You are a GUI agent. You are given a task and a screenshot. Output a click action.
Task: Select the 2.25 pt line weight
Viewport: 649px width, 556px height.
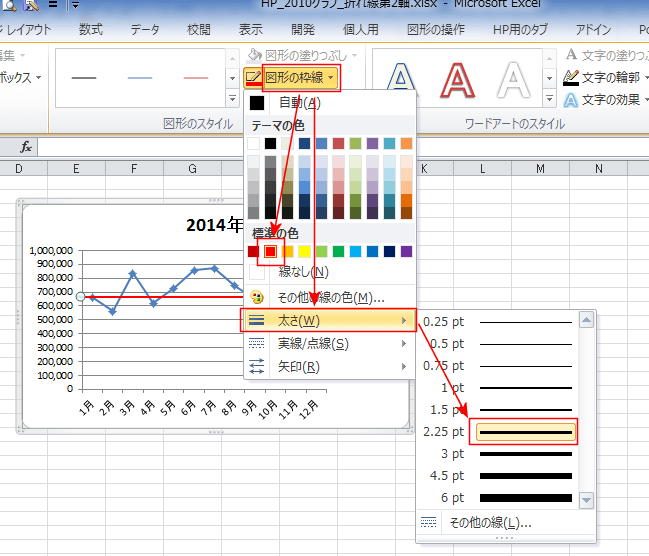pyautogui.click(x=525, y=432)
